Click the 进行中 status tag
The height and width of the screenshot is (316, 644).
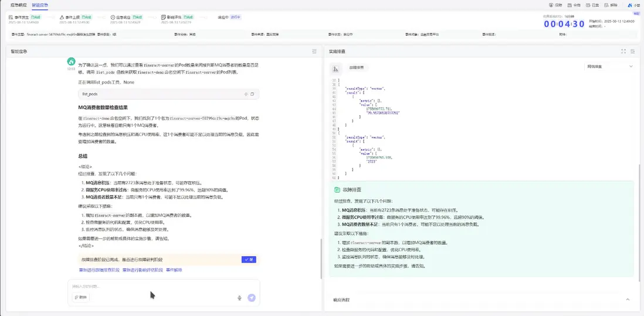[235, 17]
